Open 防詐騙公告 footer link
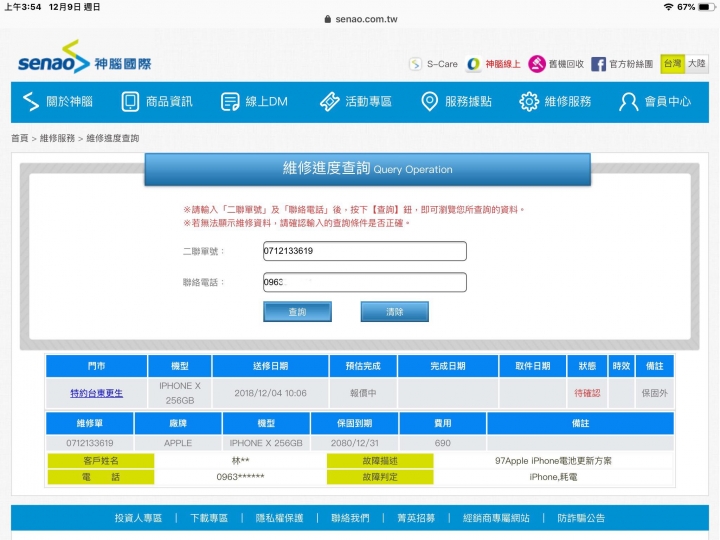720x540 pixels. tap(581, 518)
